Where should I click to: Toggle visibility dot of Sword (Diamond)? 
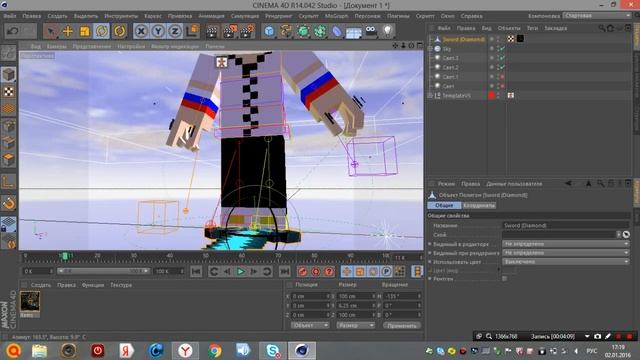491,38
